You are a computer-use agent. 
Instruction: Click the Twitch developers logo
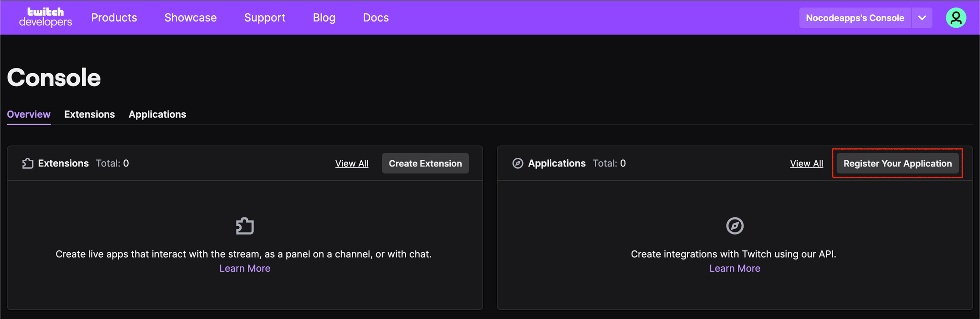pos(45,18)
